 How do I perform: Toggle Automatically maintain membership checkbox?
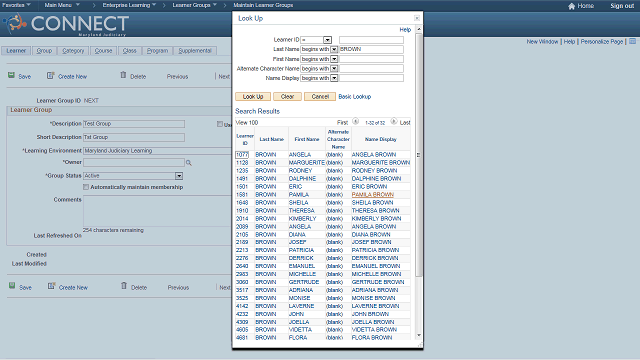(86, 187)
